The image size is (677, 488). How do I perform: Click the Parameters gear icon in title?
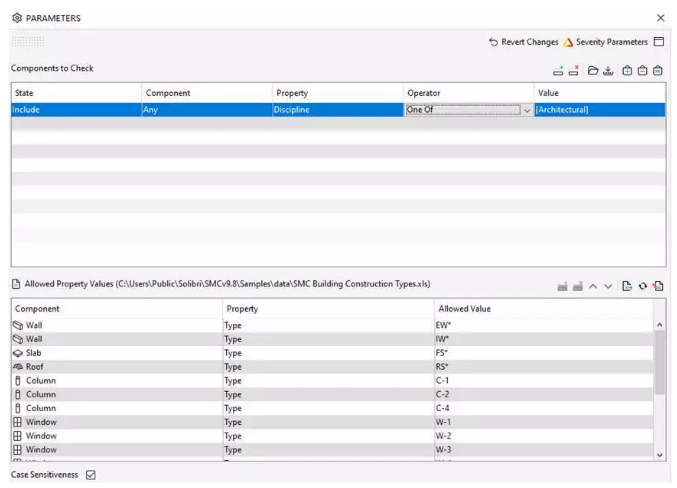[17, 18]
